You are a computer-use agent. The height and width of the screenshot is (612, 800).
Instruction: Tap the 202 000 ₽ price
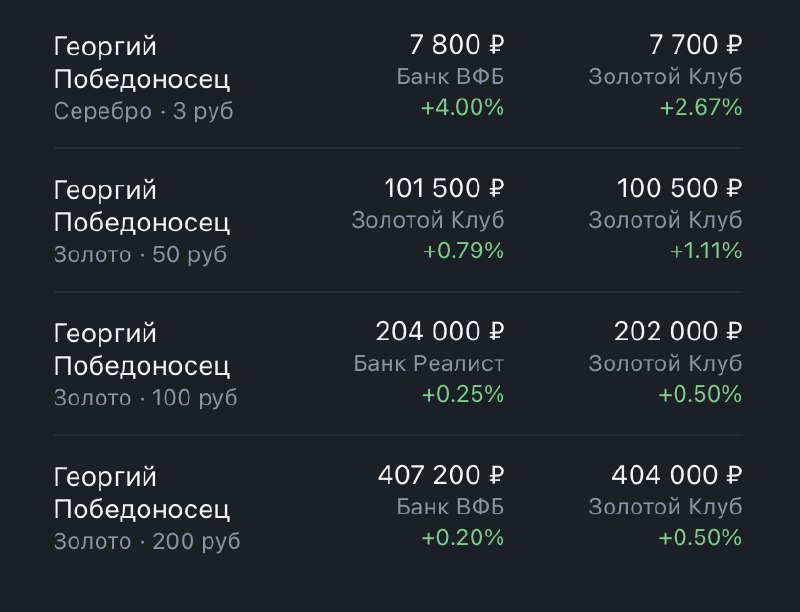coord(677,331)
